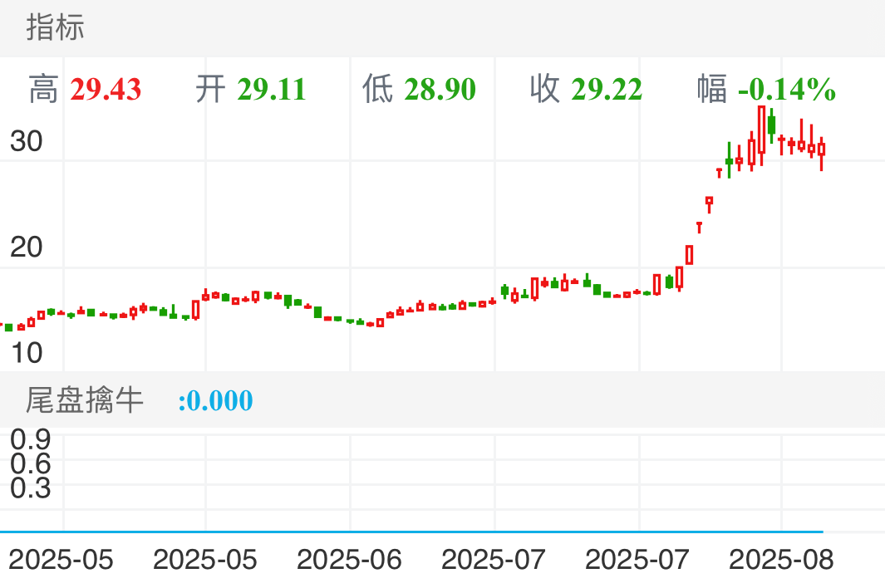The image size is (885, 588).
Task: Click the 30 price axis label
Action: tap(26, 141)
